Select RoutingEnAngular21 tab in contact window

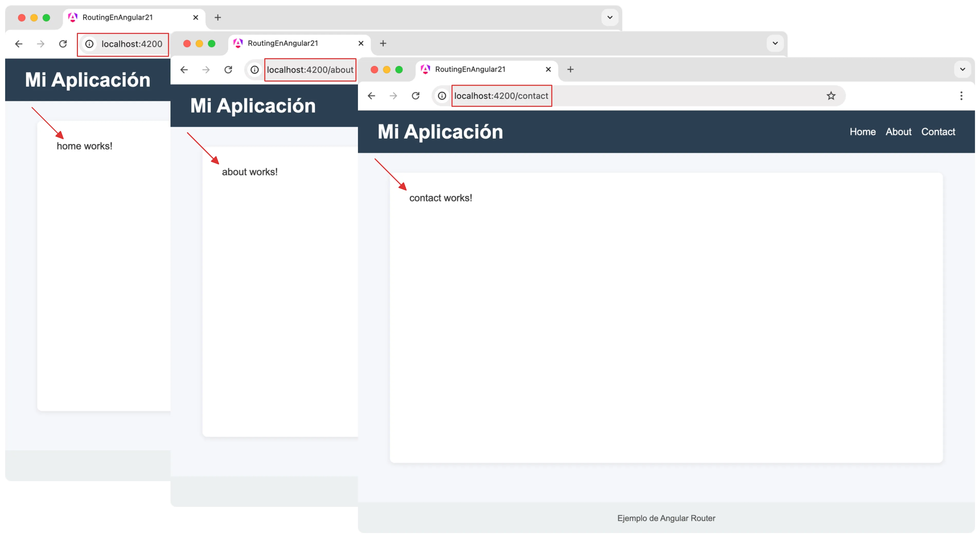click(x=470, y=69)
